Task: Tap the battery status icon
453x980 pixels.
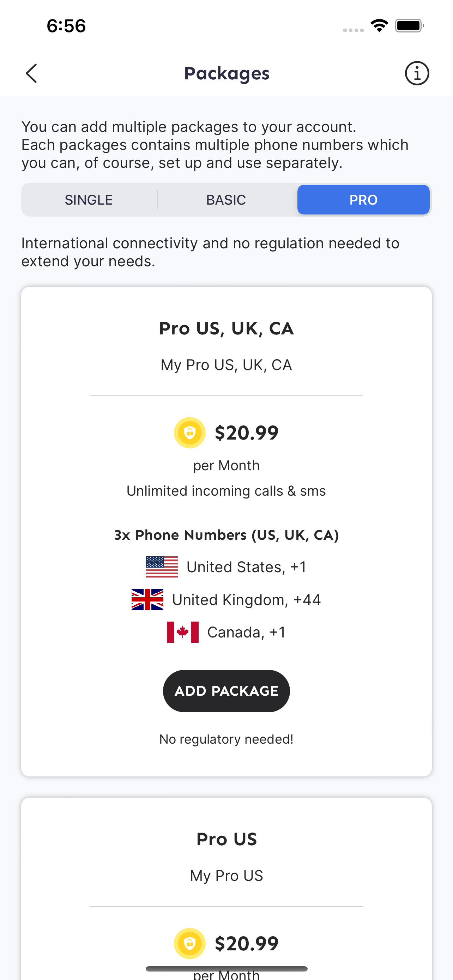Action: 409,25
